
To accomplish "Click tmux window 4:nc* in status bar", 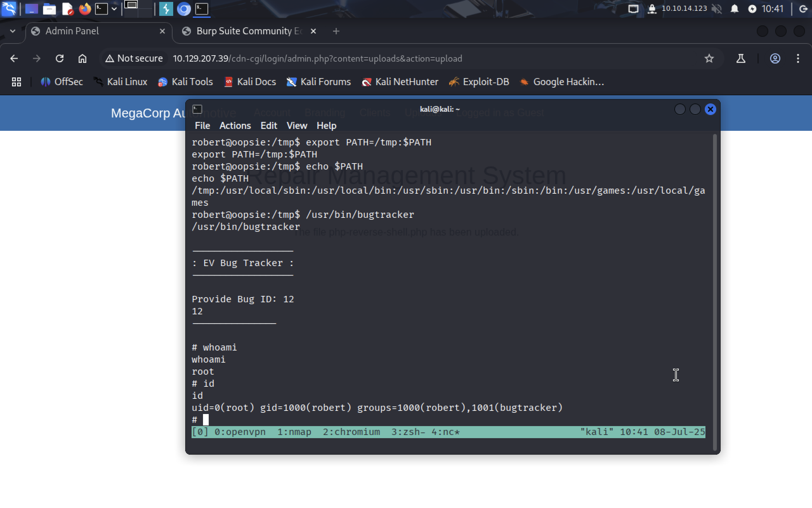I will (x=446, y=432).
